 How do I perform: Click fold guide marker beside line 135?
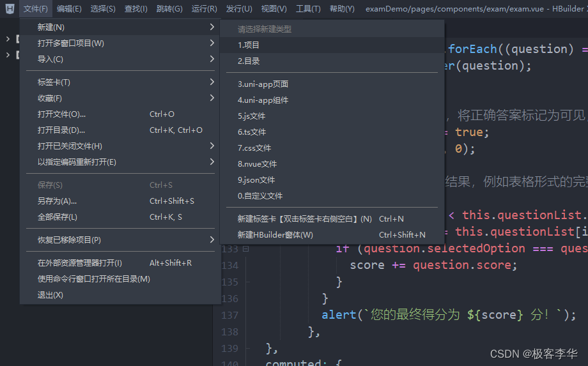(247, 282)
